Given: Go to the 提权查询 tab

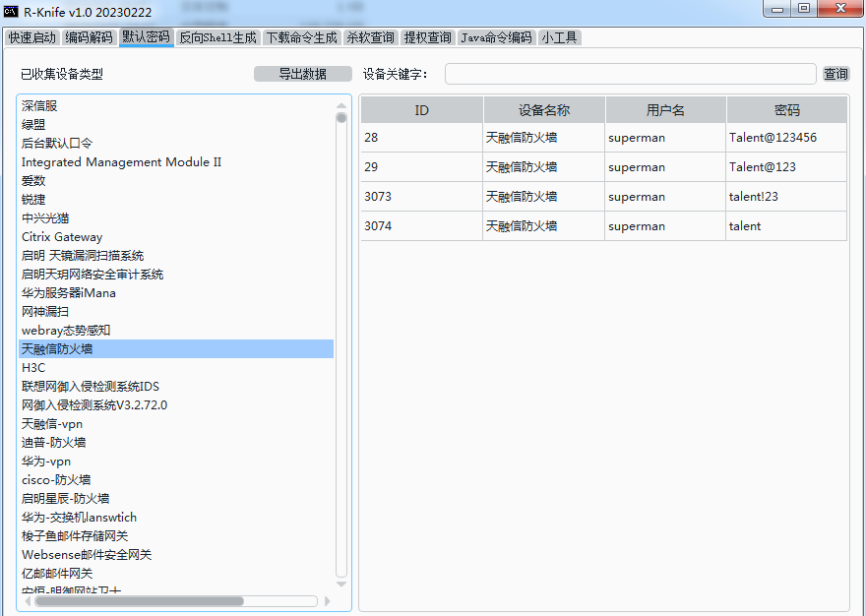Looking at the screenshot, I should coord(427,37).
